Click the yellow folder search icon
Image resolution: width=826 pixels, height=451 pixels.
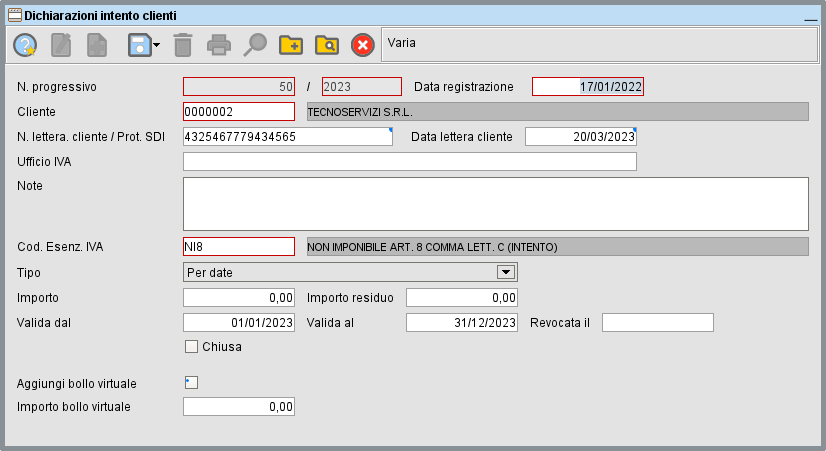tap(327, 45)
